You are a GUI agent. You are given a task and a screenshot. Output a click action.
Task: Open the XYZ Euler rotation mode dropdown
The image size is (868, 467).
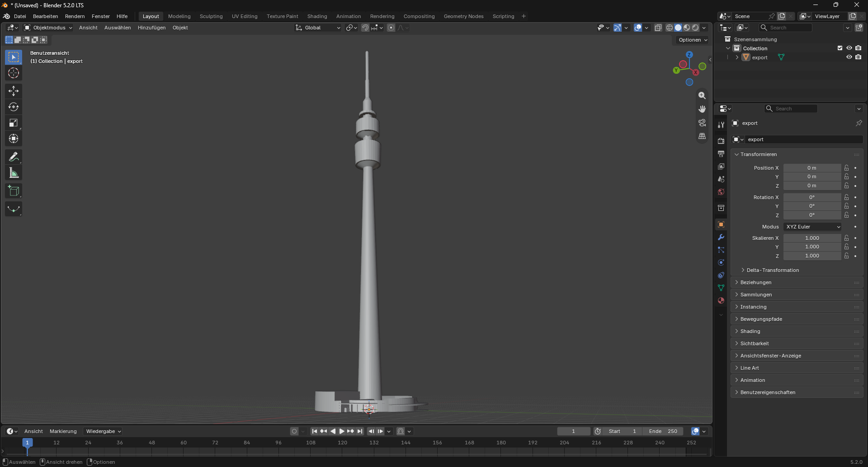tap(813, 227)
